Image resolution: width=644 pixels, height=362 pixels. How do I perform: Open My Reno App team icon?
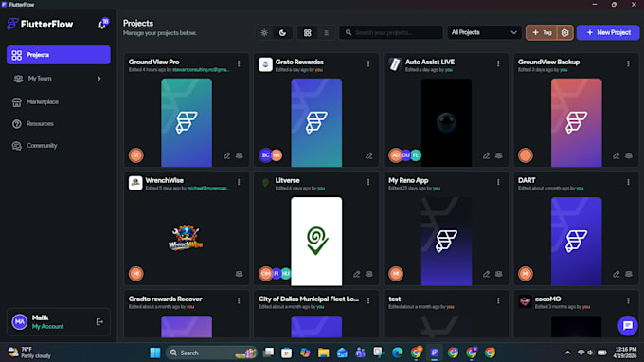pyautogui.click(x=498, y=274)
